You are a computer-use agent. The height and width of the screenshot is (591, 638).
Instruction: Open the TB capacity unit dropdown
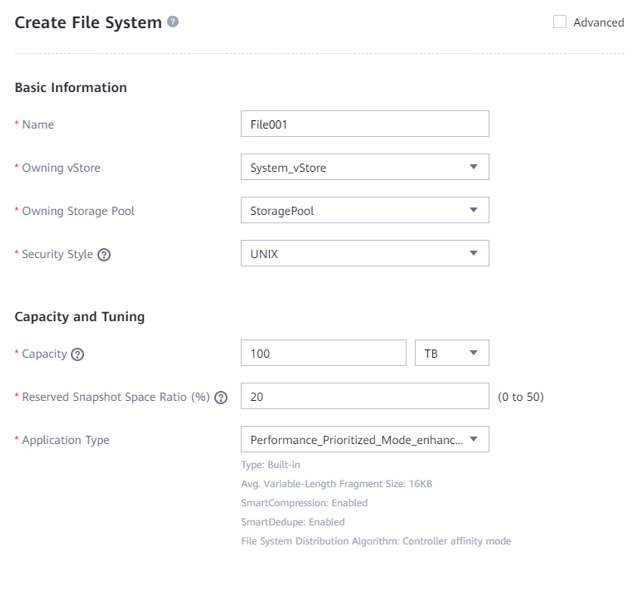pyautogui.click(x=451, y=353)
